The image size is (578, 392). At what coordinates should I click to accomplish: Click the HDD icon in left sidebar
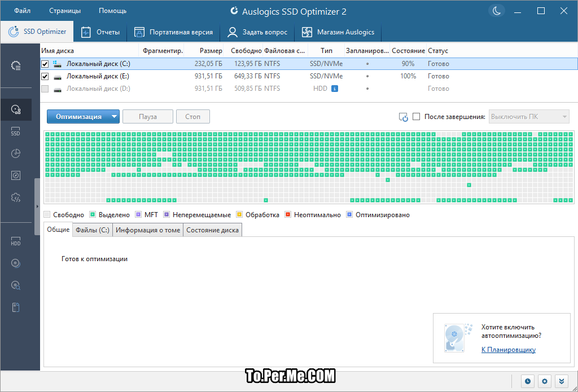16,242
